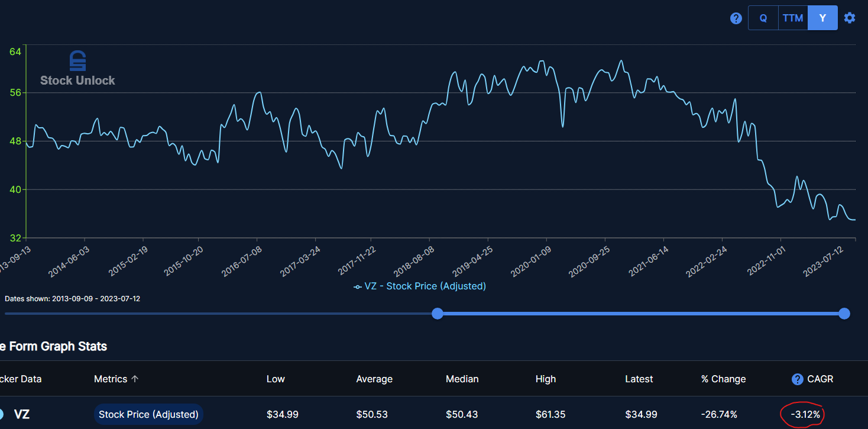Click the Low column header

click(x=276, y=379)
